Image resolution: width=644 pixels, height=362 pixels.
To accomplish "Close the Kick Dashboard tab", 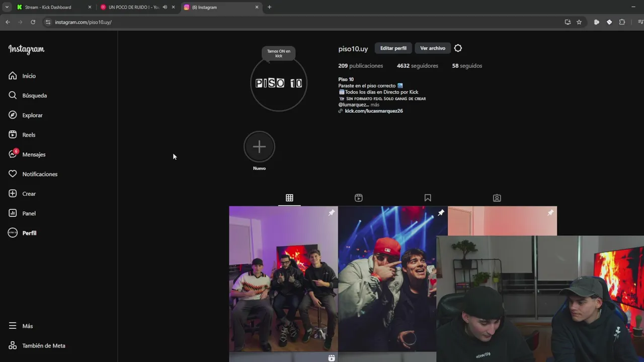I will coord(90,7).
